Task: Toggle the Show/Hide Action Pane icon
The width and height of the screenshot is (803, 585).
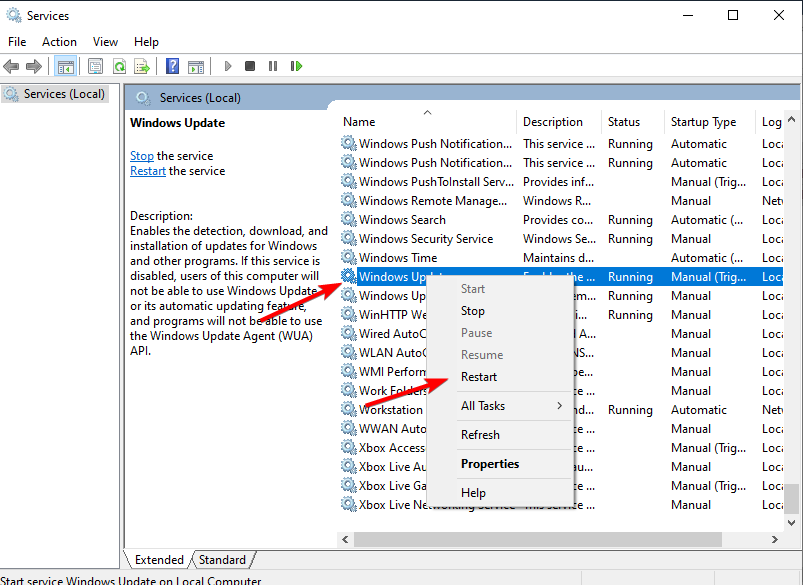Action: click(x=196, y=66)
